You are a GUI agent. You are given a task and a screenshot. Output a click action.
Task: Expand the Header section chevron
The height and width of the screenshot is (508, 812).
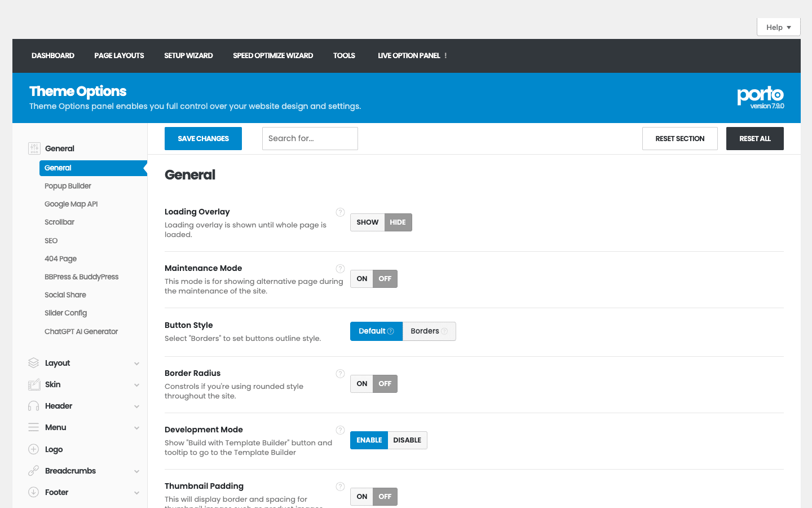click(136, 406)
